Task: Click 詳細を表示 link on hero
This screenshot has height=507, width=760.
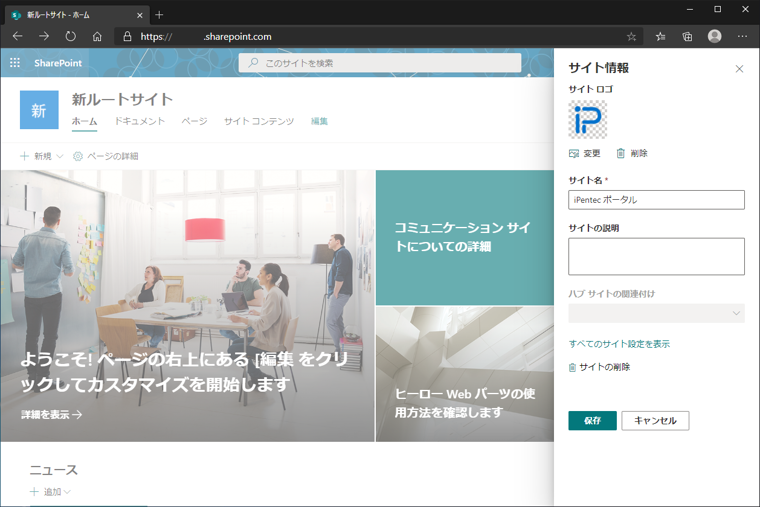Action: click(51, 415)
